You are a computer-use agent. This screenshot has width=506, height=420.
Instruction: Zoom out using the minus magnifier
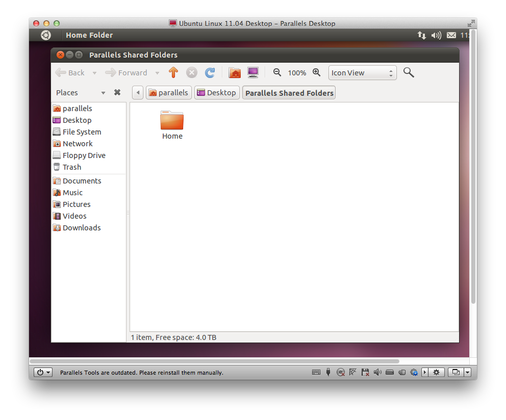coord(277,72)
